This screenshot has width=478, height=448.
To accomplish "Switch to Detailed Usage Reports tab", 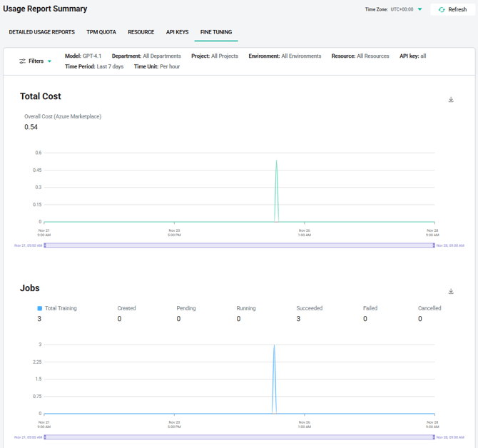I will 41,32.
